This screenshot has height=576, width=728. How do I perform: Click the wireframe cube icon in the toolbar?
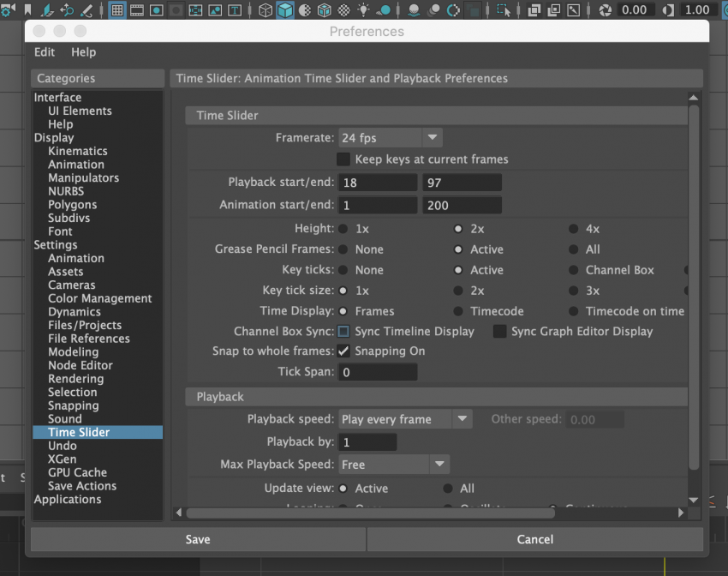coord(265,10)
